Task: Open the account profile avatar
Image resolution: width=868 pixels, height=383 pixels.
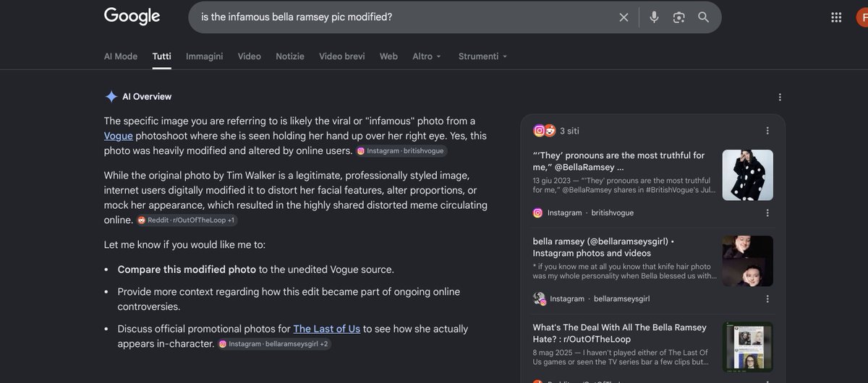Action: pyautogui.click(x=862, y=17)
